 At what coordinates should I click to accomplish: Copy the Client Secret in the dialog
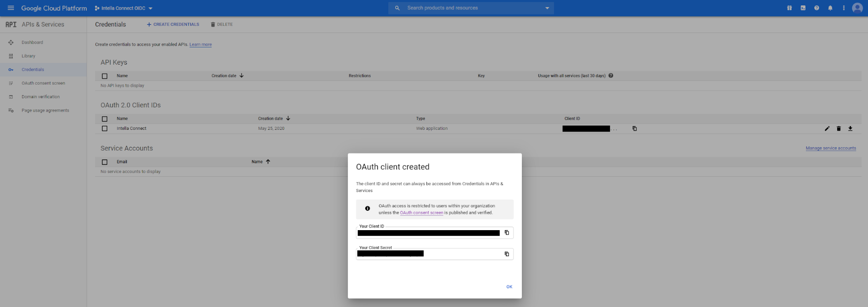coord(506,254)
